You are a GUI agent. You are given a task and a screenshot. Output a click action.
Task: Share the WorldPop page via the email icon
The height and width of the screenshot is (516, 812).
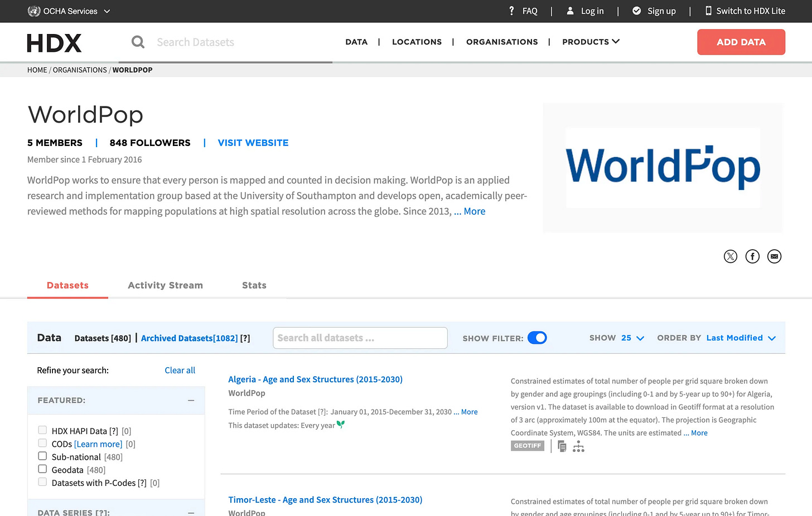(774, 256)
